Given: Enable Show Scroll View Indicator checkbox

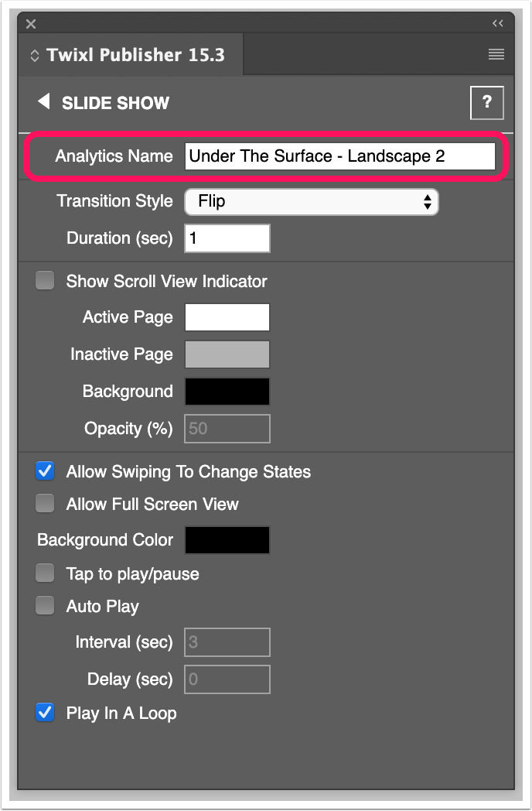Looking at the screenshot, I should 45,281.
